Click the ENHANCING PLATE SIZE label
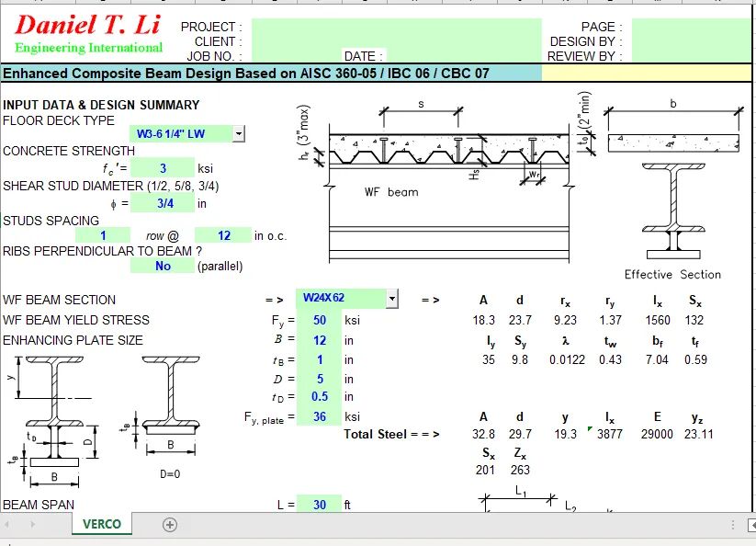The width and height of the screenshot is (756, 546). [x=73, y=340]
